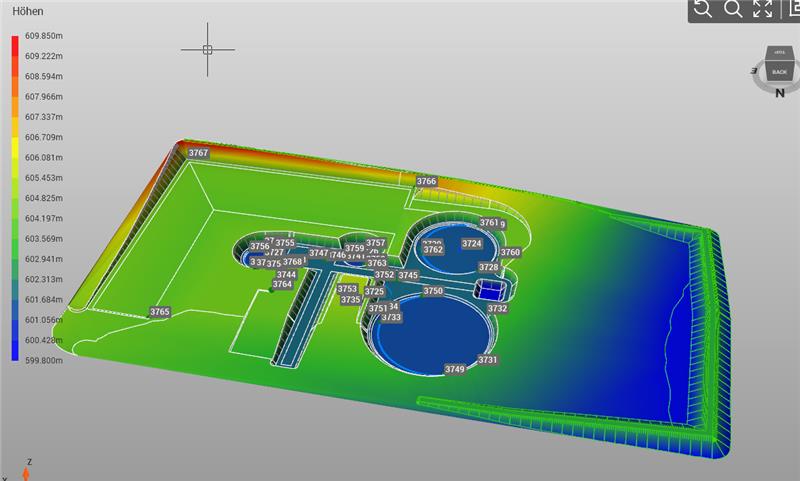Select point label 3761
Viewport: 800px width, 481px height.
click(489, 222)
